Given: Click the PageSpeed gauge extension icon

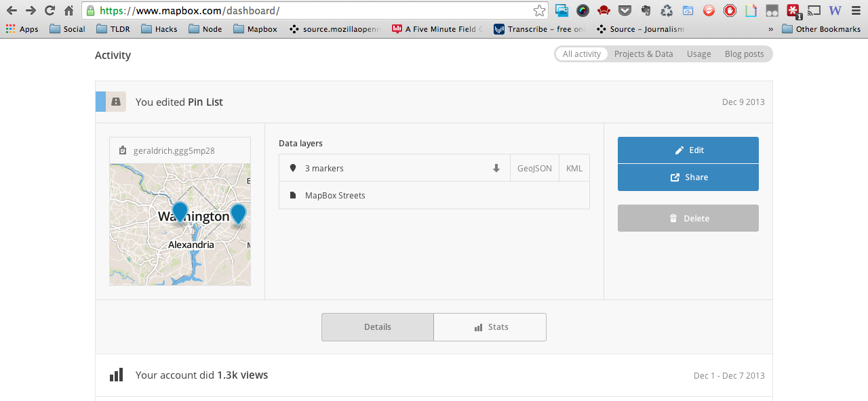Looking at the screenshot, I should click(688, 10).
